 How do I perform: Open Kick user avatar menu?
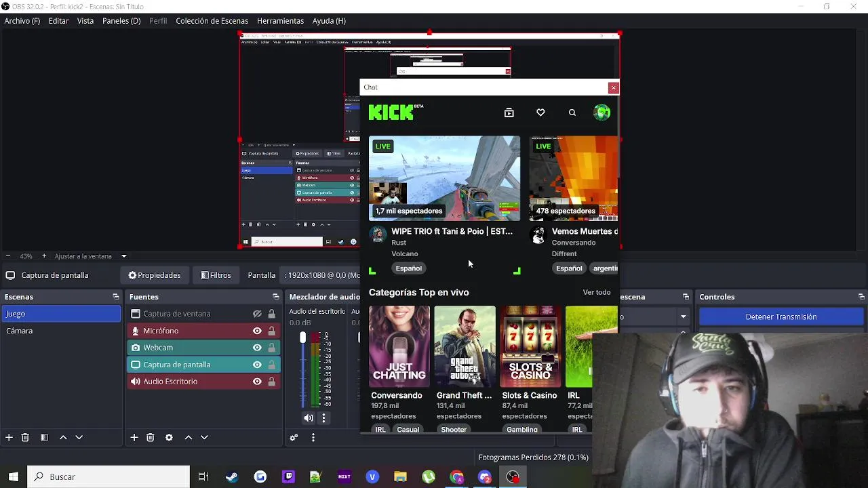tap(601, 113)
